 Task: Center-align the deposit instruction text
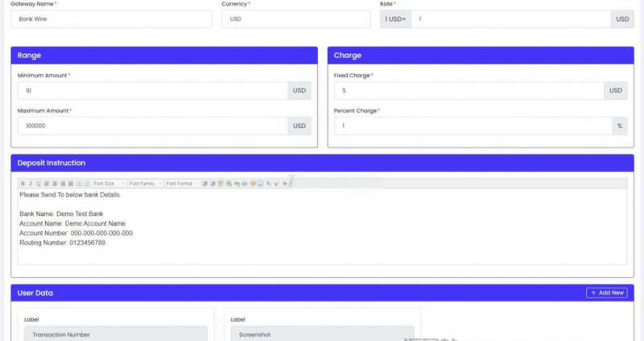click(x=54, y=184)
